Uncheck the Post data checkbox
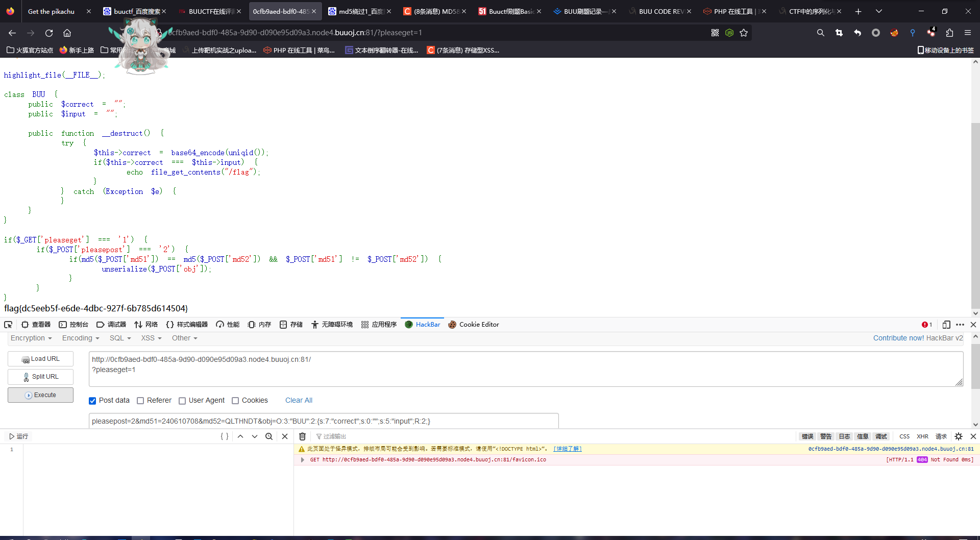This screenshot has width=980, height=540. point(92,400)
